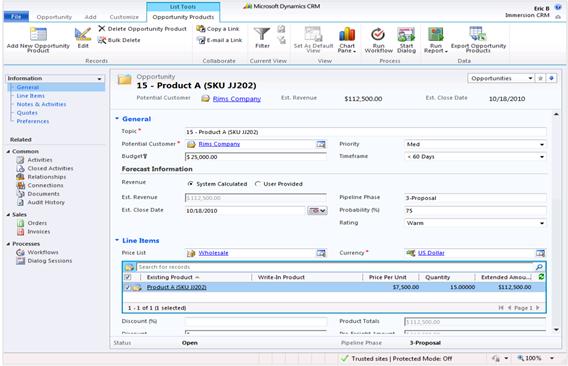The height and width of the screenshot is (366, 568).
Task: Click the Potential Customer lookup icon
Action: 321,144
